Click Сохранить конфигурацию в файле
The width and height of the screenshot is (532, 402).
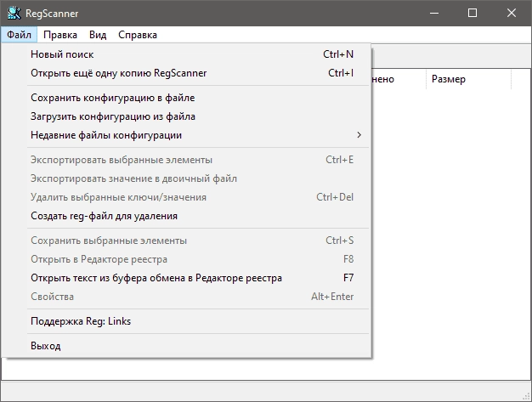click(185, 98)
